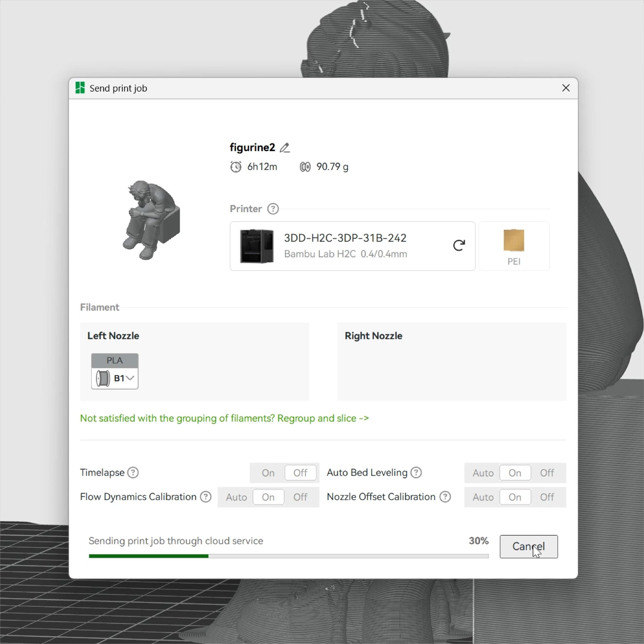Set Nozzle Offset Calibration to Off
The height and width of the screenshot is (644, 644).
point(547,497)
